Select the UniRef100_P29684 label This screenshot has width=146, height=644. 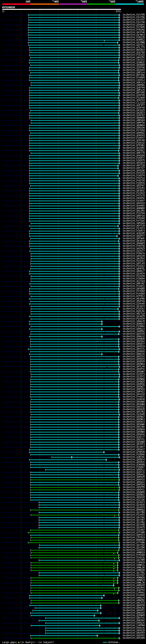pos(133,278)
